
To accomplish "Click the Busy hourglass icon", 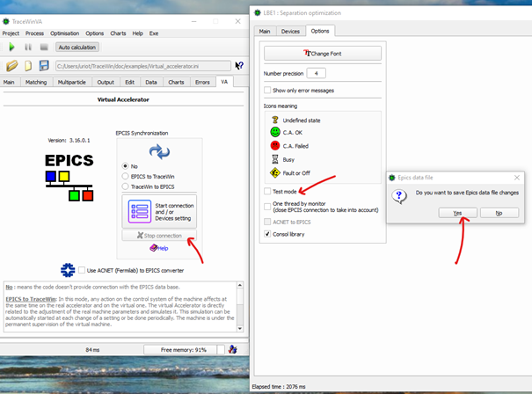I will (x=275, y=159).
